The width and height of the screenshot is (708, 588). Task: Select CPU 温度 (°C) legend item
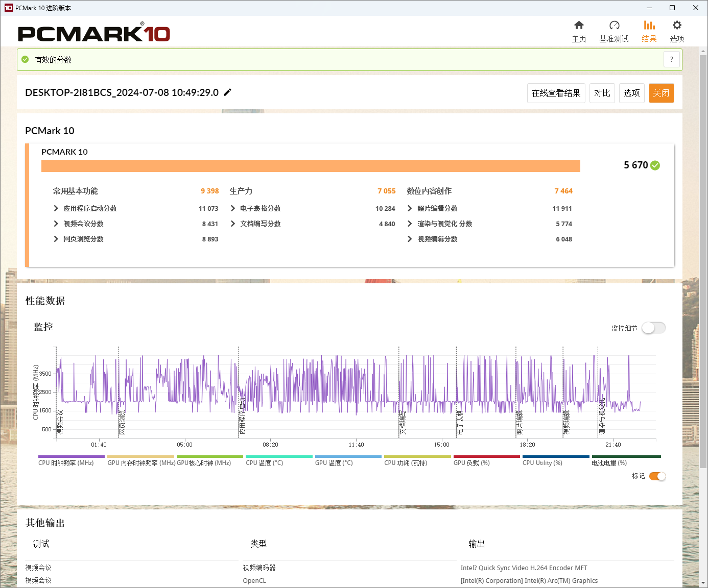click(x=279, y=461)
